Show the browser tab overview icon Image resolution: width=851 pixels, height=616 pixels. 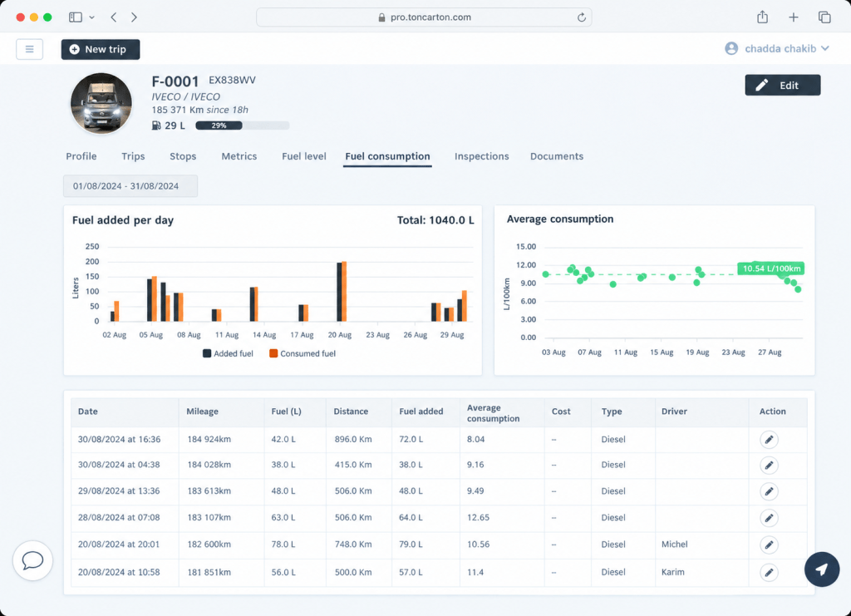[824, 17]
